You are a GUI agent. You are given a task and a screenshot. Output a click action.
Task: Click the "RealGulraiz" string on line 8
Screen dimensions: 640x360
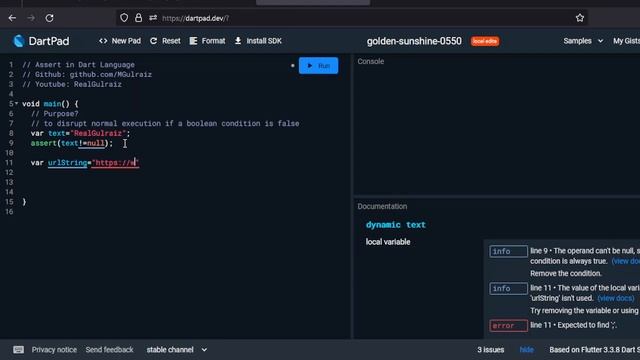coord(98,133)
